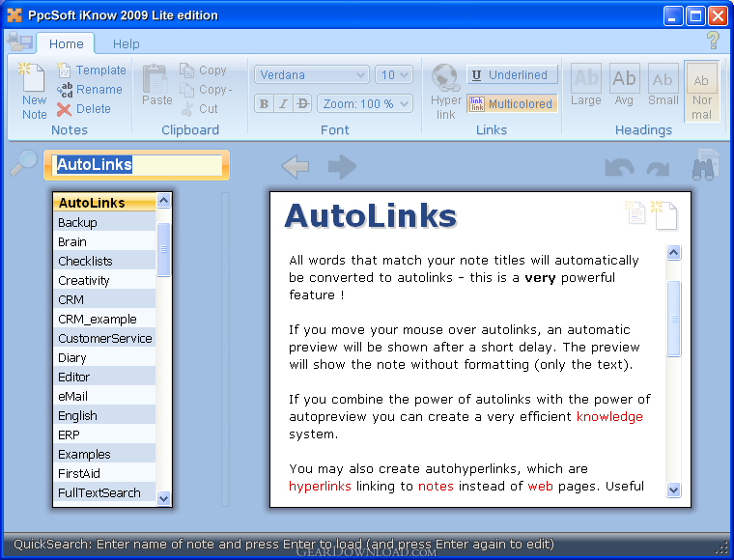Screen dimensions: 734x560
Task: Cut the selection with scissors
Action: 199,109
